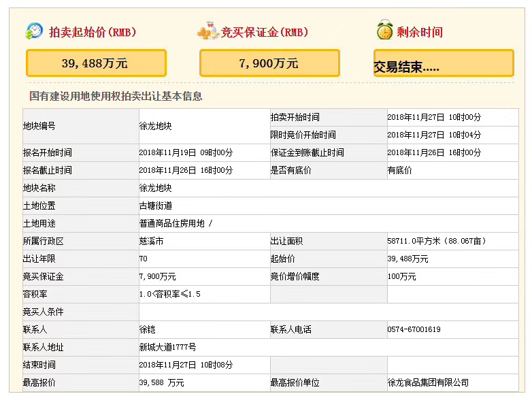Click the alarm clock icon beside 剩余时间
Image resolution: width=532 pixels, height=396 pixels.
384,31
